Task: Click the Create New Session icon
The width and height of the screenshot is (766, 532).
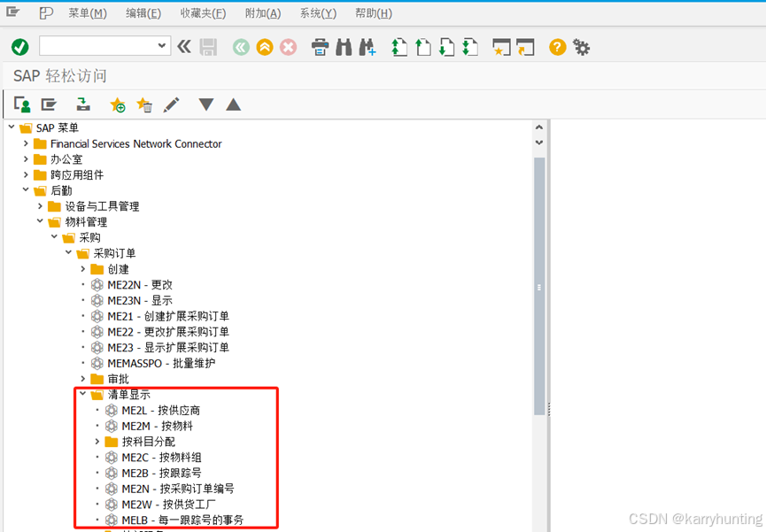Action: click(502, 48)
